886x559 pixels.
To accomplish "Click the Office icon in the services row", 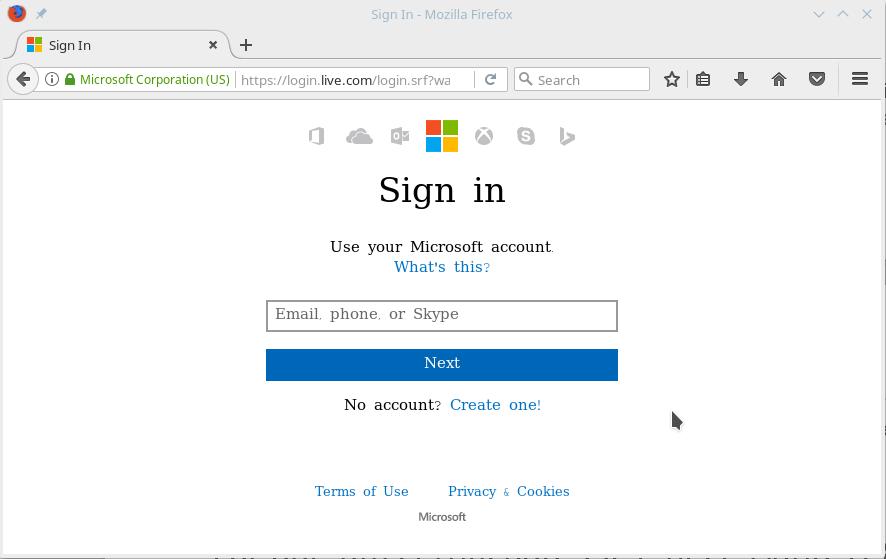I will pos(317,136).
